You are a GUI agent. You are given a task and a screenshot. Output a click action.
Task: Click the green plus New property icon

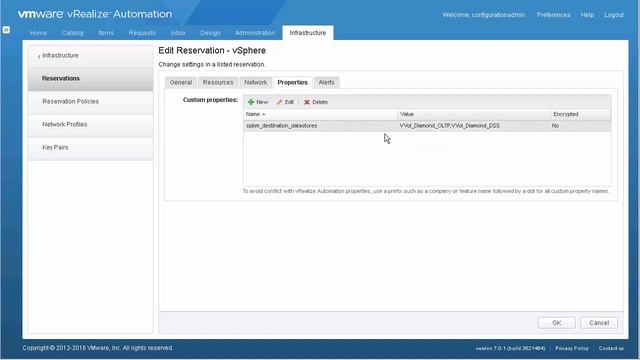(x=251, y=102)
